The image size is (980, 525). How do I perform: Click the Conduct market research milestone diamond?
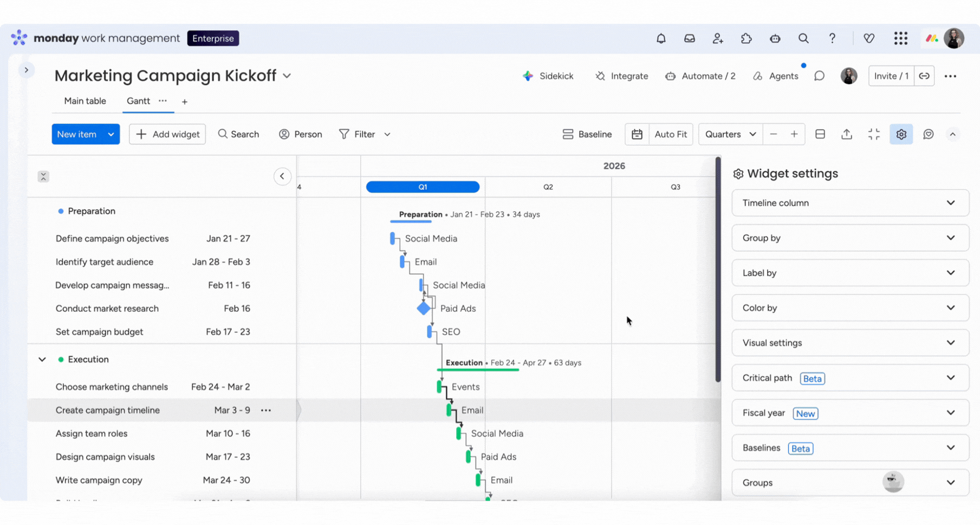(424, 309)
